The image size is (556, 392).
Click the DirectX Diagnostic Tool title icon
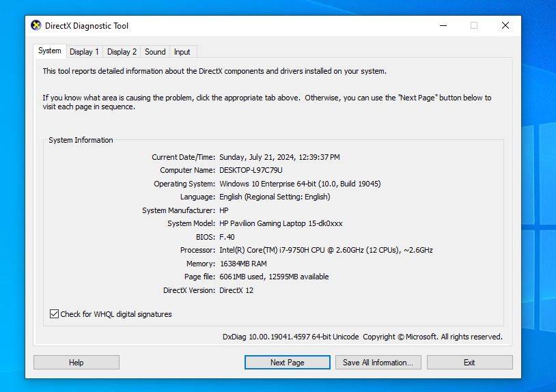pos(36,25)
